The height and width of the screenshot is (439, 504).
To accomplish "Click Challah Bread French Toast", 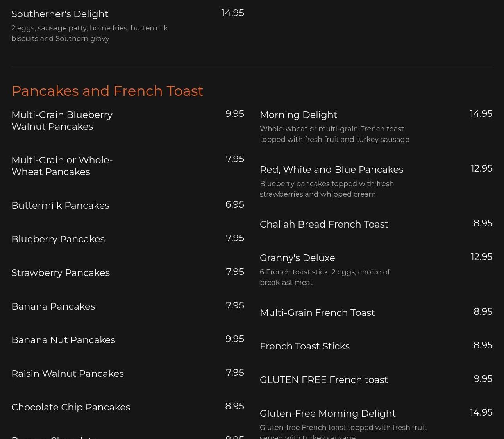I will [x=324, y=224].
